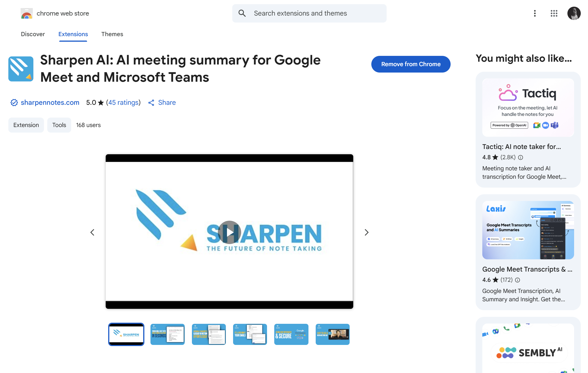Click the search magnifier icon
The height and width of the screenshot is (373, 588).
coord(242,13)
